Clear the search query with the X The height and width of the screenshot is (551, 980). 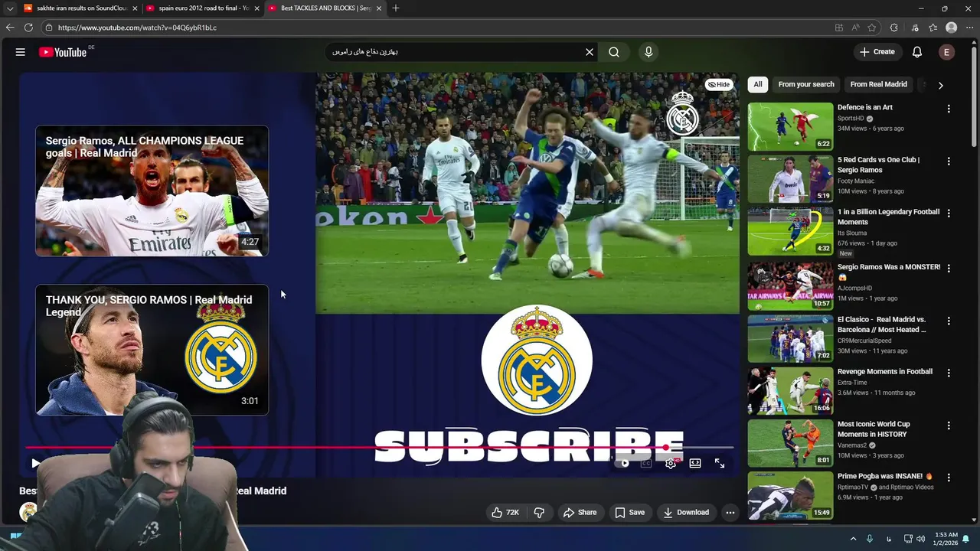pyautogui.click(x=590, y=52)
